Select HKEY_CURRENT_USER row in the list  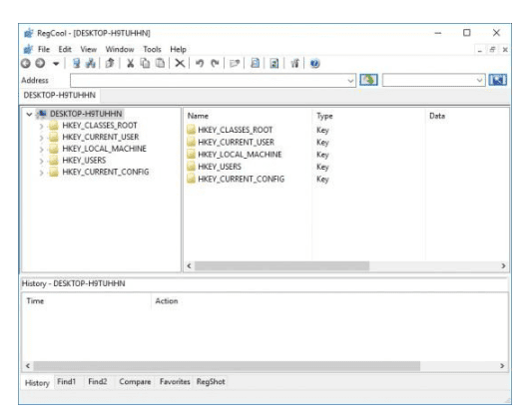(237, 143)
